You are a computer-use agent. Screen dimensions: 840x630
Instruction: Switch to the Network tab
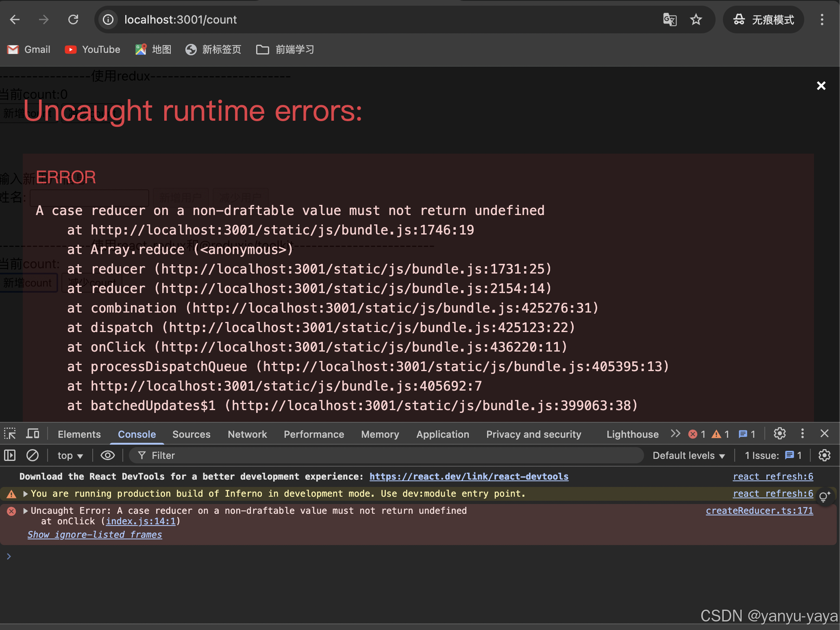coord(247,434)
